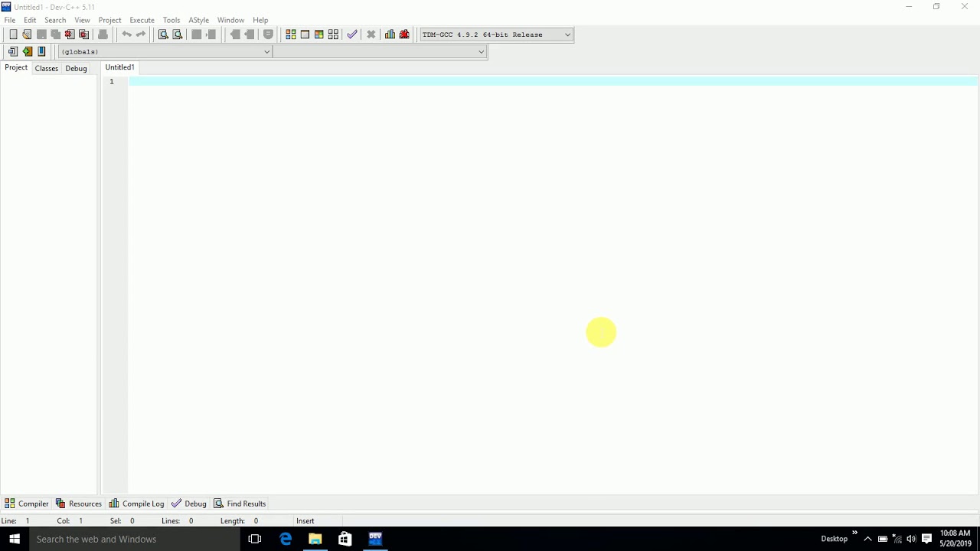Viewport: 980px width, 551px height.
Task: Switch to the Classes side tab
Action: [x=47, y=68]
